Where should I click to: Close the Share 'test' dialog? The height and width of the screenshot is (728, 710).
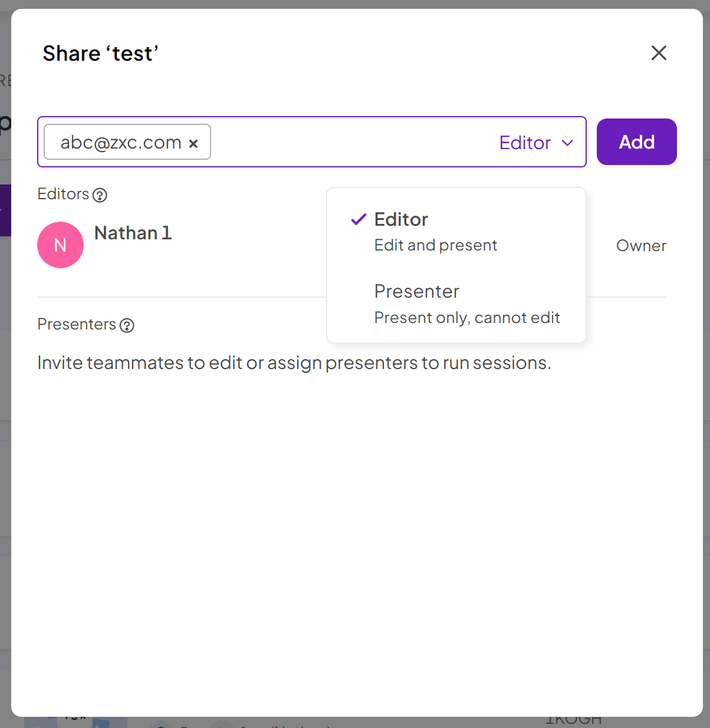pos(659,53)
